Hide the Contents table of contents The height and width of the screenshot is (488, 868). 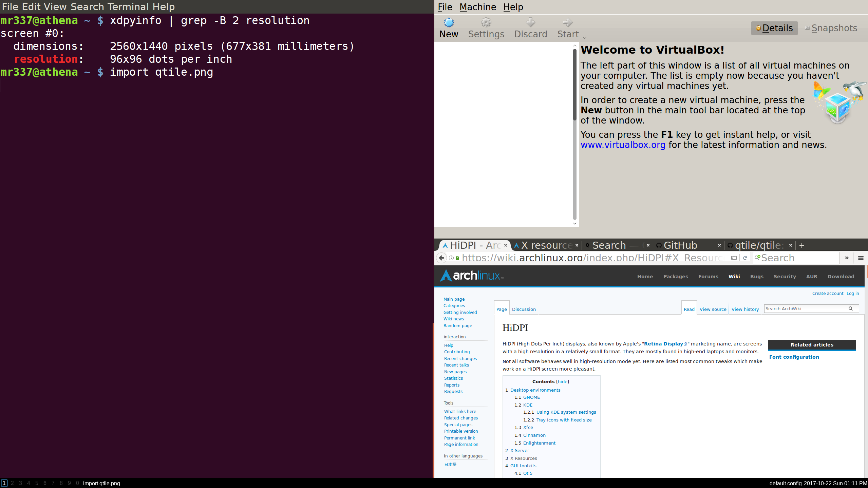(x=562, y=381)
